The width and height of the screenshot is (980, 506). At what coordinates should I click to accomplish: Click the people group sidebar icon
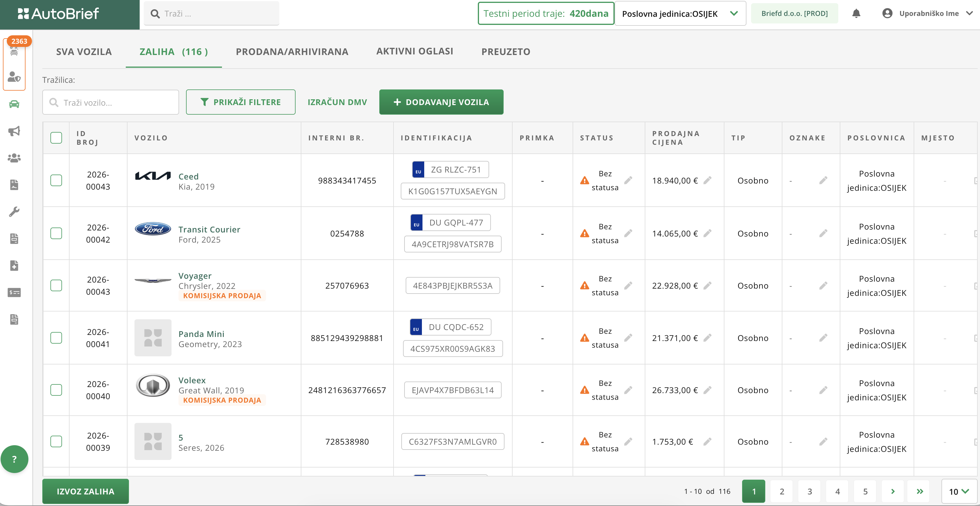click(x=14, y=158)
